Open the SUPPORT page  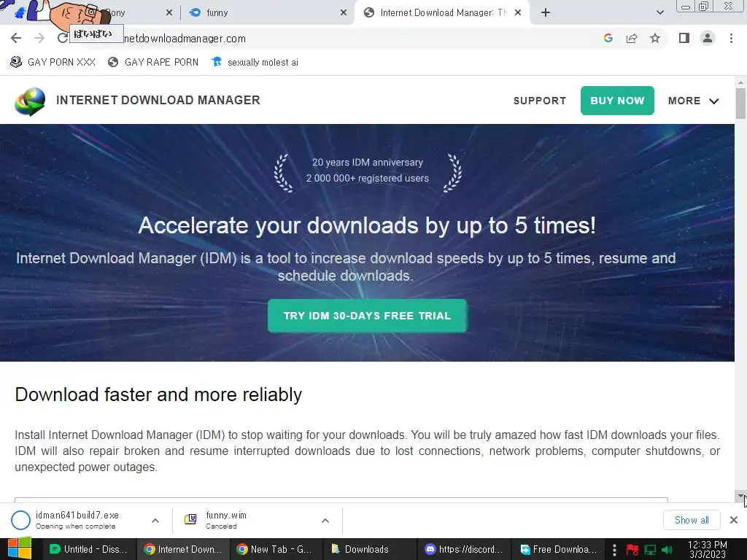click(540, 101)
